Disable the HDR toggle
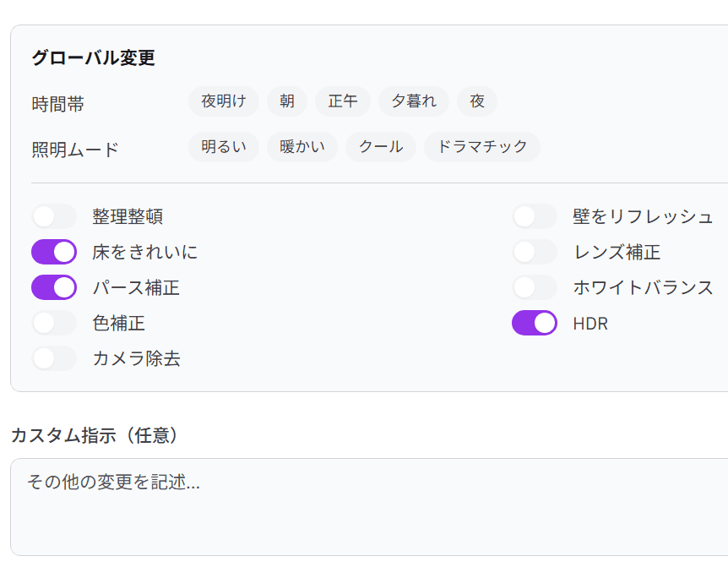 [x=535, y=323]
